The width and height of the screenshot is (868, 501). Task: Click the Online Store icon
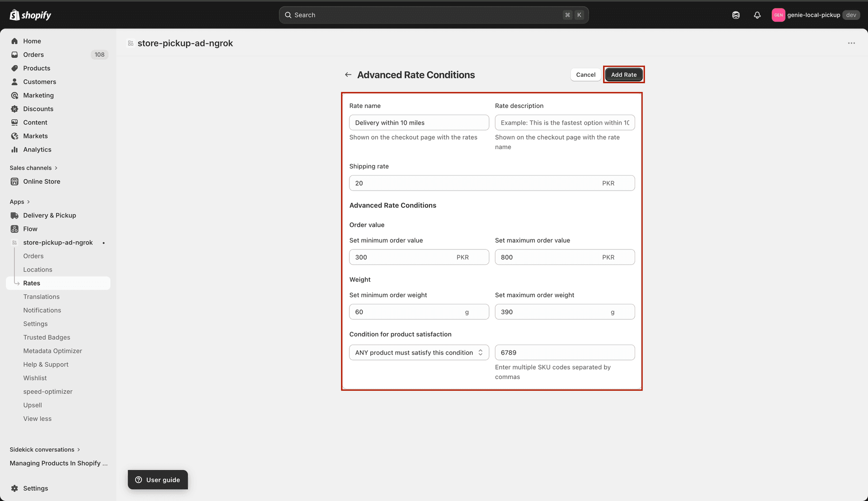(x=14, y=182)
